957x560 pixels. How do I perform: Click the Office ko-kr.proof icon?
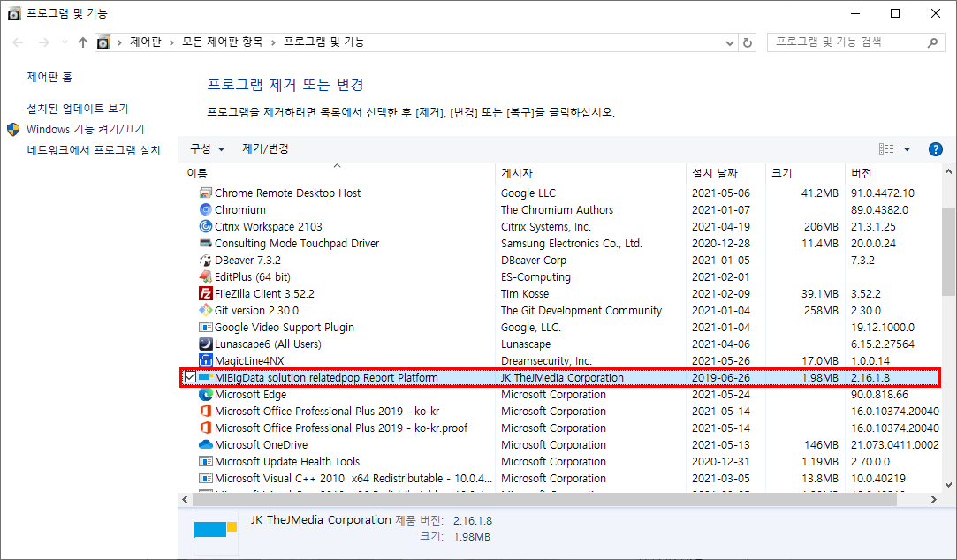(206, 428)
